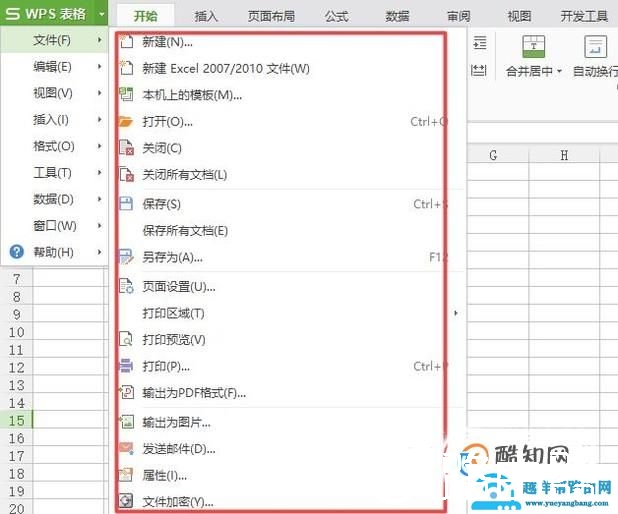Screen dimensions: 618x514
Task: Expand the 格式(O) submenu arrow
Action: (x=99, y=146)
